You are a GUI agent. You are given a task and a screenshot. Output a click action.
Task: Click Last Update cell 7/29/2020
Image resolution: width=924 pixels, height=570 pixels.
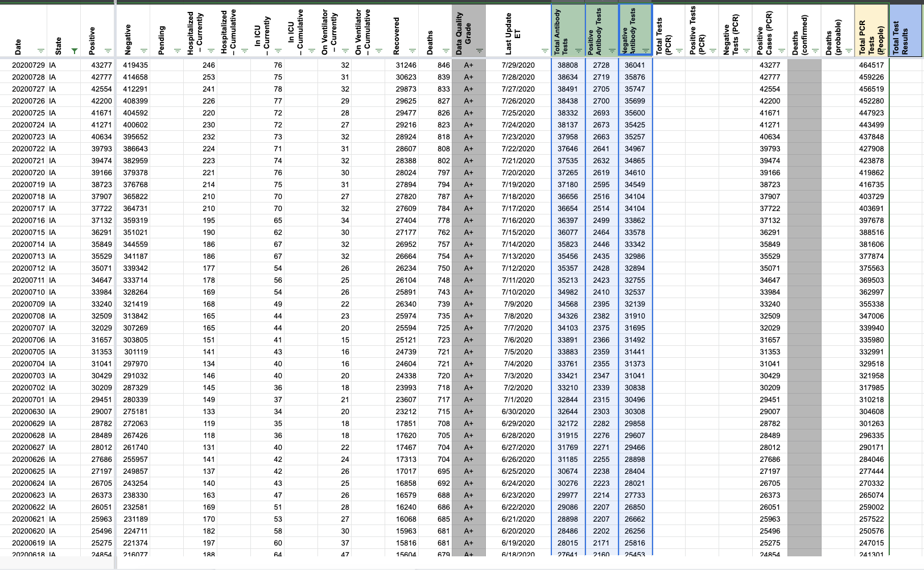[x=518, y=65]
